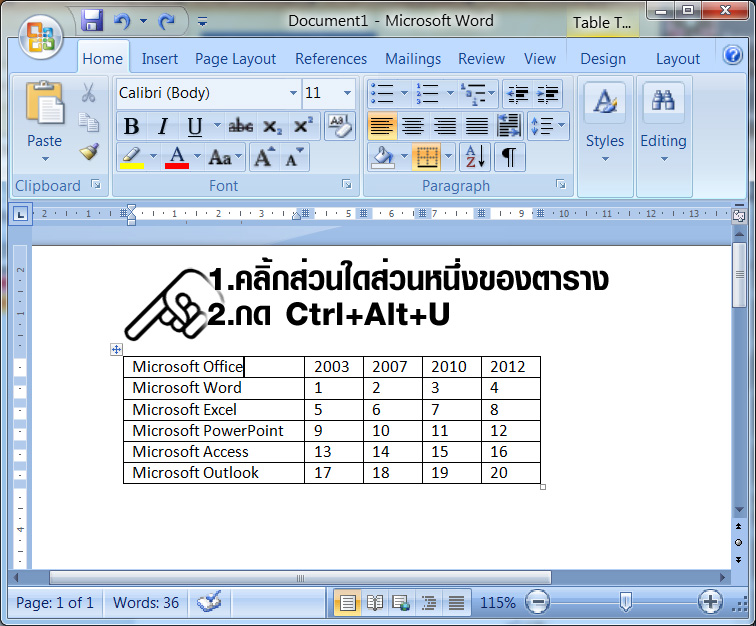Click the Format Painter brush icon
The image size is (756, 626).
coord(89,151)
